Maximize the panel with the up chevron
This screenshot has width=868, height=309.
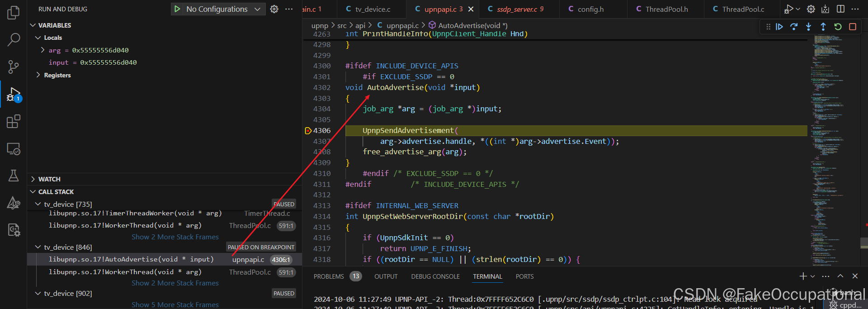(840, 276)
